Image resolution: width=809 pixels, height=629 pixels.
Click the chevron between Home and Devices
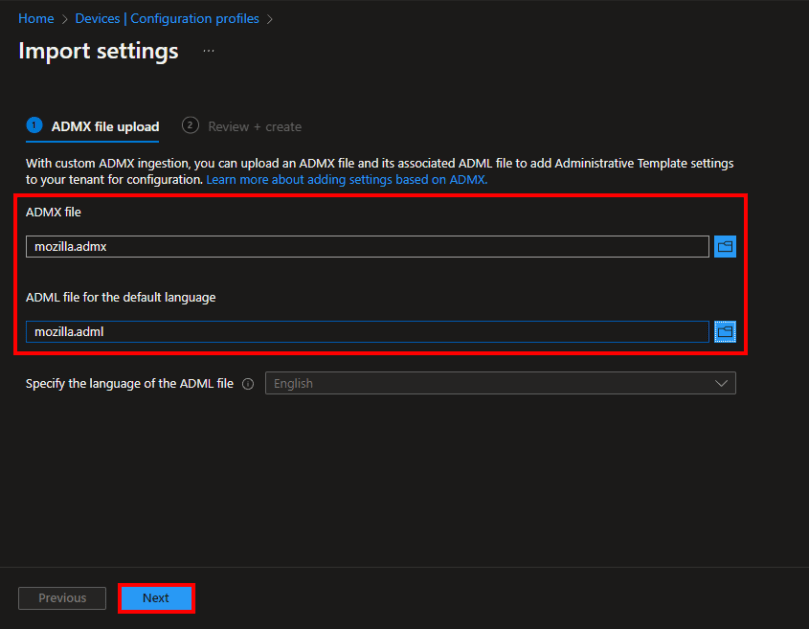64,18
